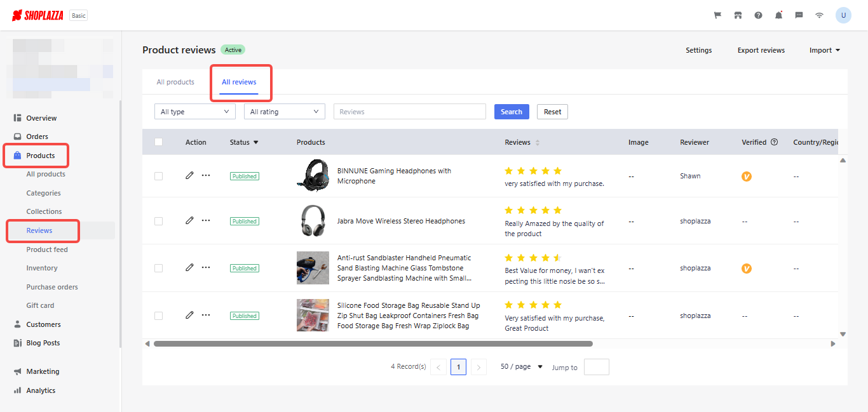Go to previous page of records
868x412 pixels.
(438, 367)
